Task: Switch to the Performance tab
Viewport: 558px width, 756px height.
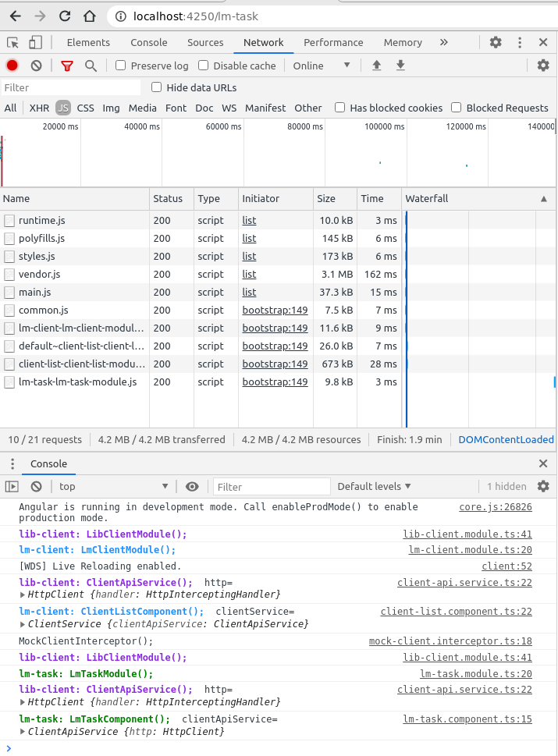Action: click(333, 42)
